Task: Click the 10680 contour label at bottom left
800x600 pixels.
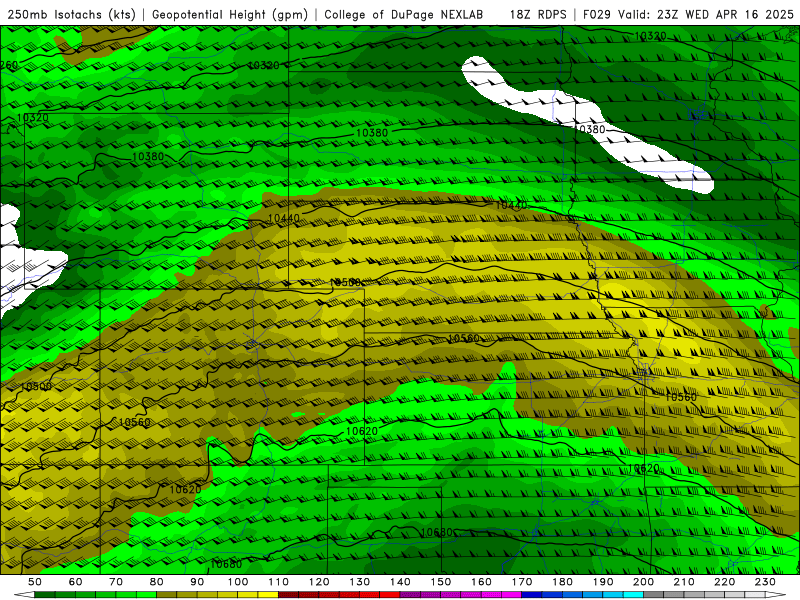Action: click(x=226, y=564)
